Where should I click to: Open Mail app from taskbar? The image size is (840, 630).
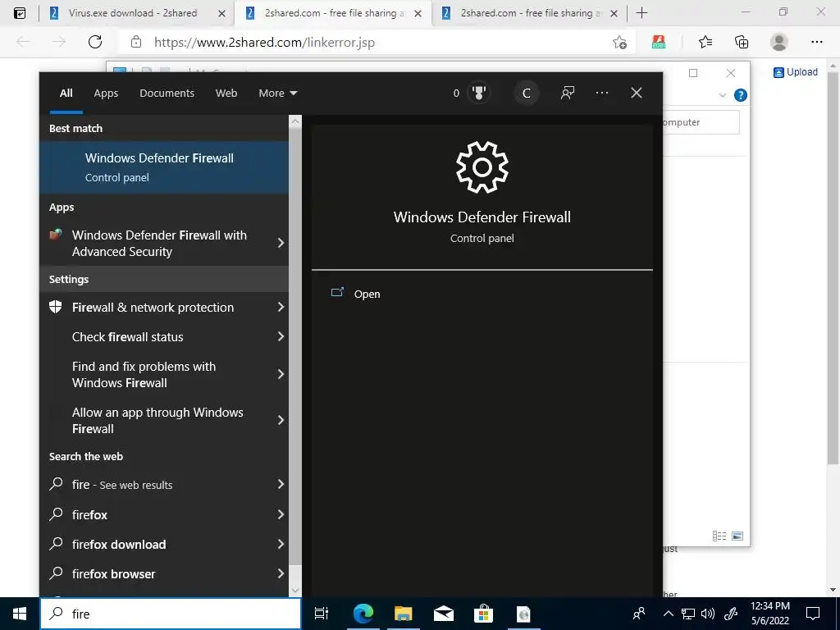click(x=444, y=614)
